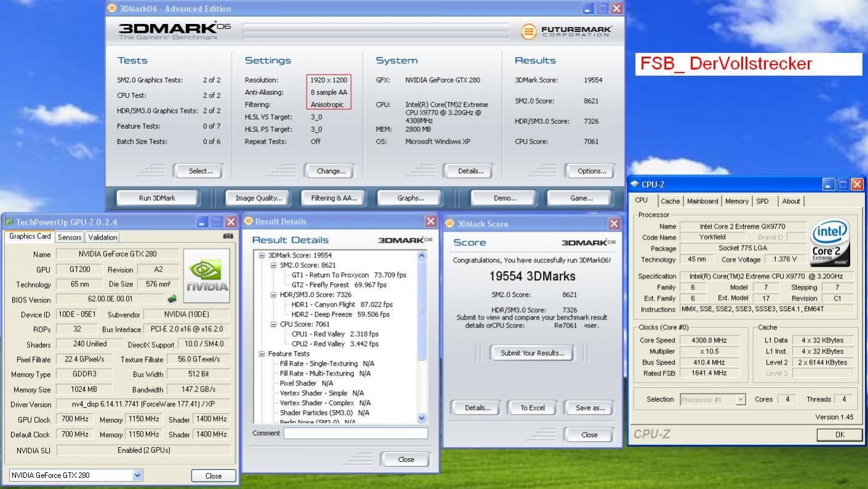
Task: Export score with To Excel button
Action: [x=532, y=408]
